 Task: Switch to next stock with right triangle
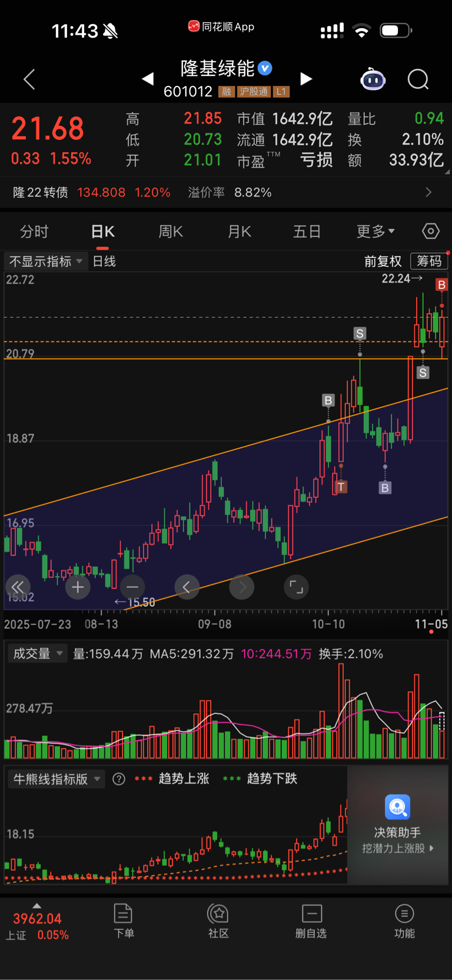point(306,78)
